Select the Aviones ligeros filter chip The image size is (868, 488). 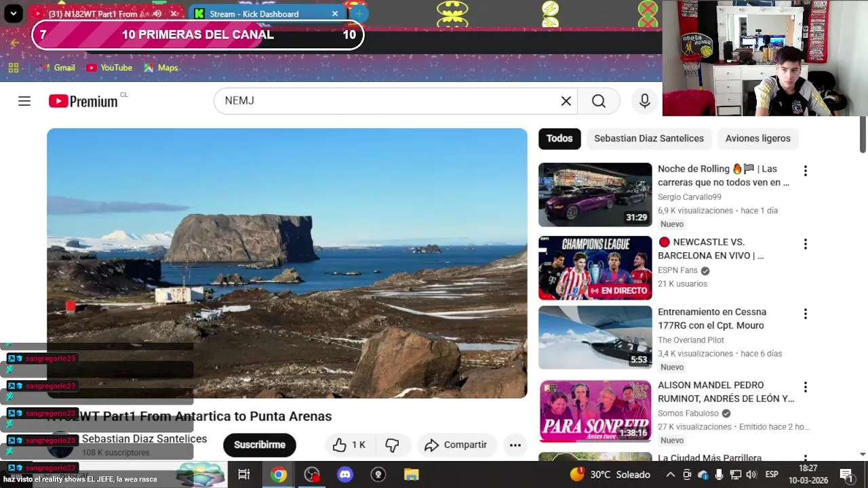758,138
